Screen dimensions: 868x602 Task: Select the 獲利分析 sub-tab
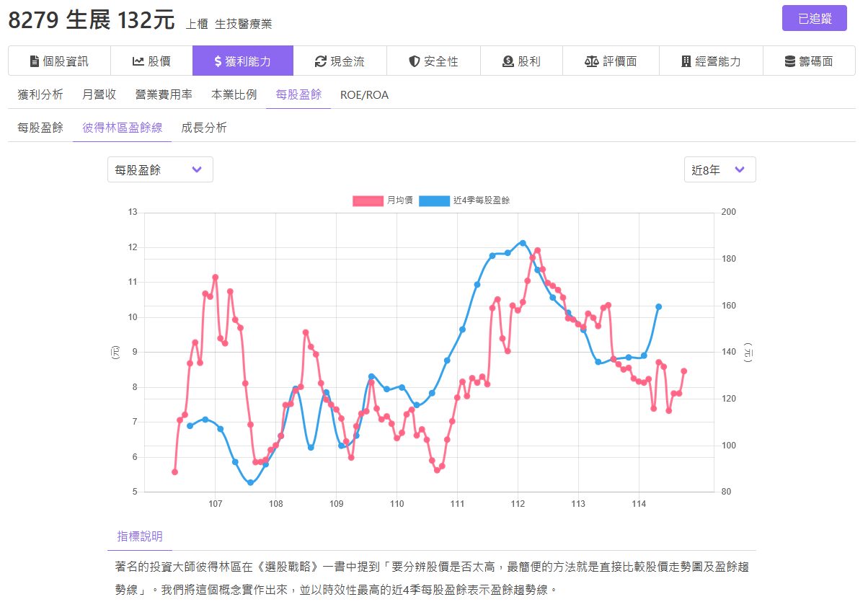(40, 94)
